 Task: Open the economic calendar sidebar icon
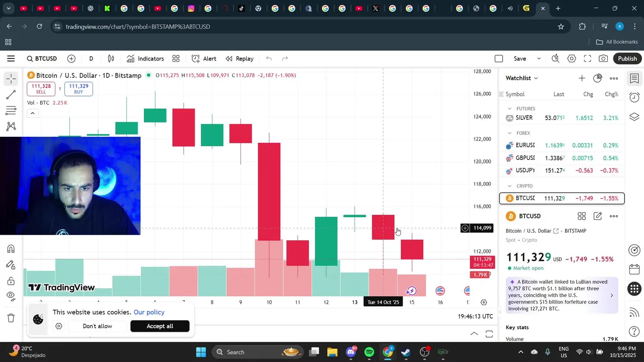click(x=634, y=269)
